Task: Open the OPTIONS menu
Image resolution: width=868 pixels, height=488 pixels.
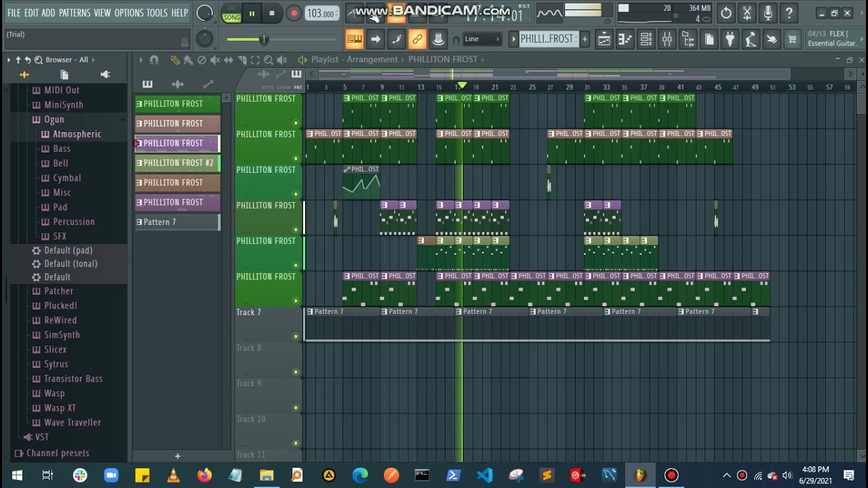Action: [x=129, y=13]
